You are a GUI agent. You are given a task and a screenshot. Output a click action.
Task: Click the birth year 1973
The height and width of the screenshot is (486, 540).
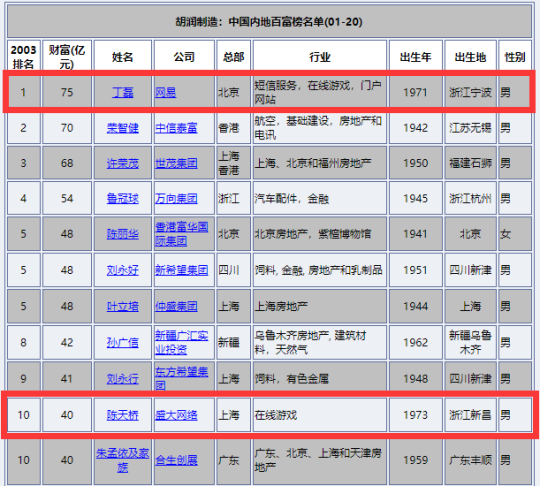click(x=416, y=415)
